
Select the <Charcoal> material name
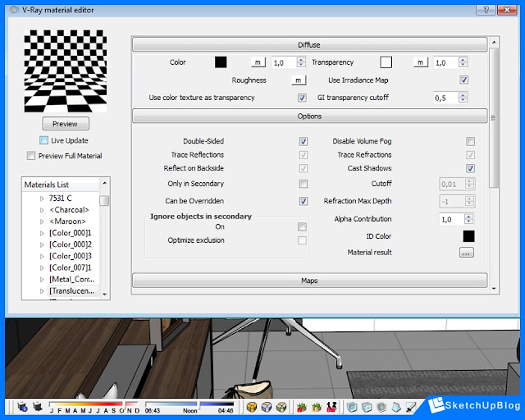click(69, 210)
